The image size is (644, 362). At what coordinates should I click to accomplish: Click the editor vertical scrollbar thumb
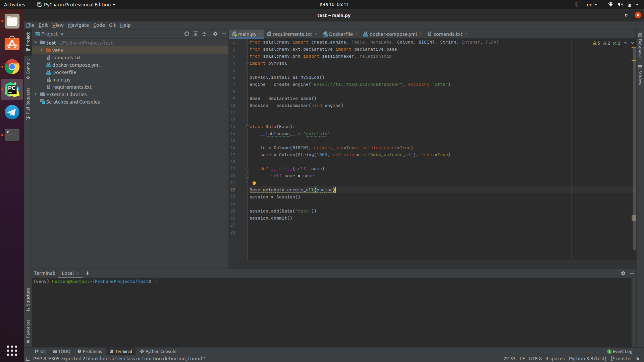point(634,148)
